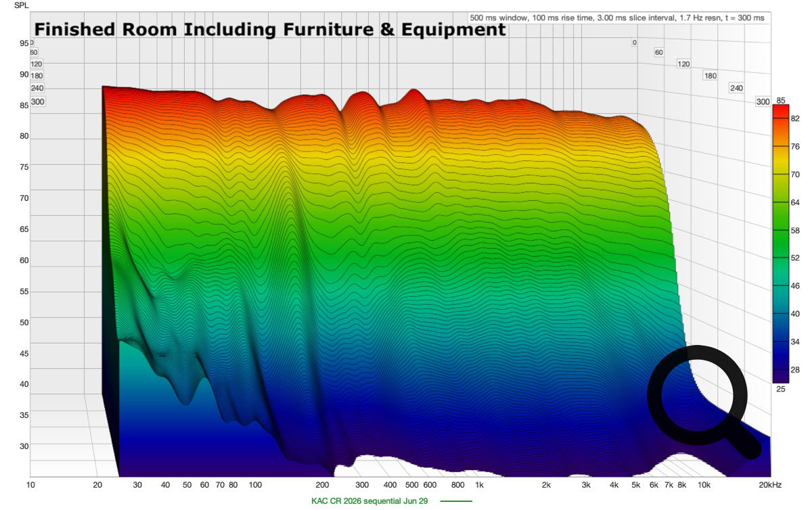Click the 10 label starting the frequency axis
The width and height of the screenshot is (812, 510).
point(30,486)
